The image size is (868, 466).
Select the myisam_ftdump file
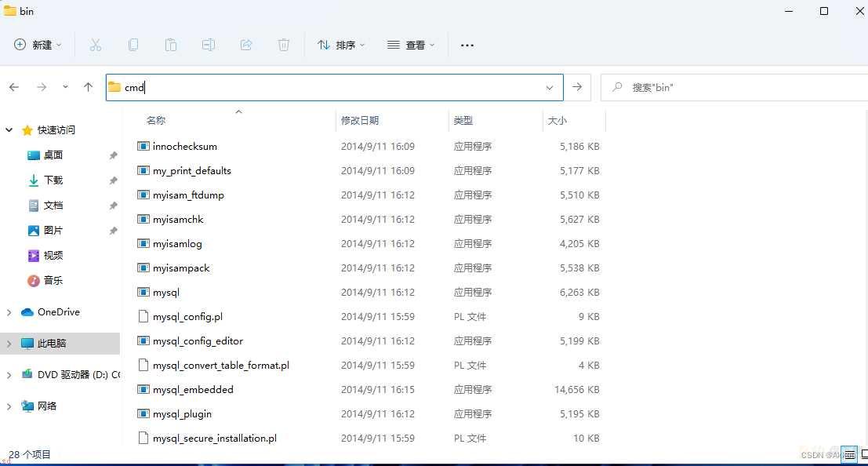(188, 195)
